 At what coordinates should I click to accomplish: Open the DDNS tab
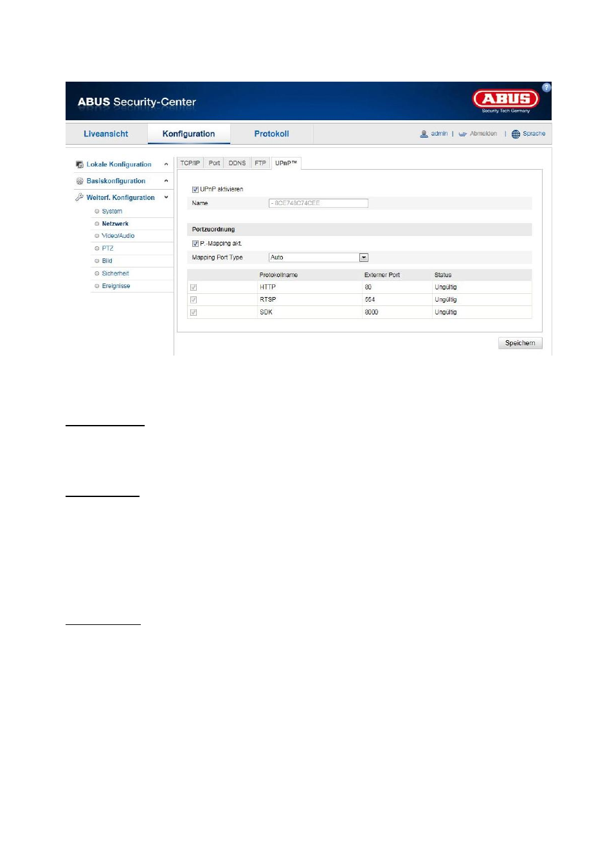[237, 163]
